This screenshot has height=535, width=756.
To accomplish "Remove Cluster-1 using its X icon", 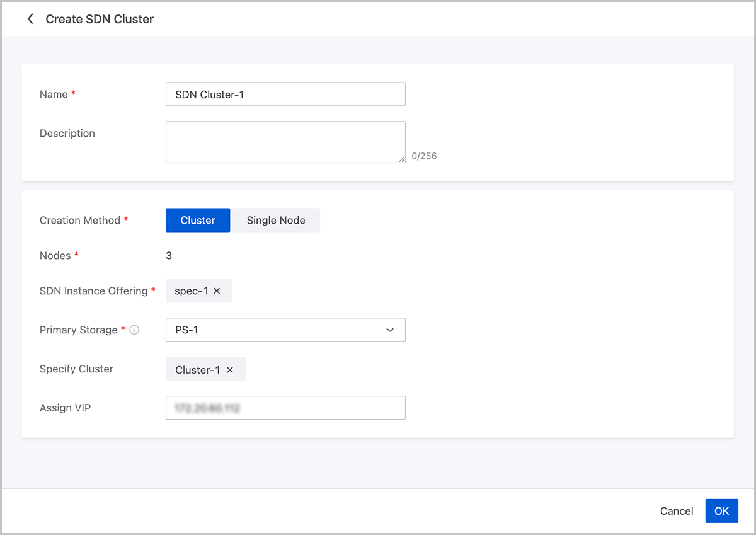I will click(230, 370).
